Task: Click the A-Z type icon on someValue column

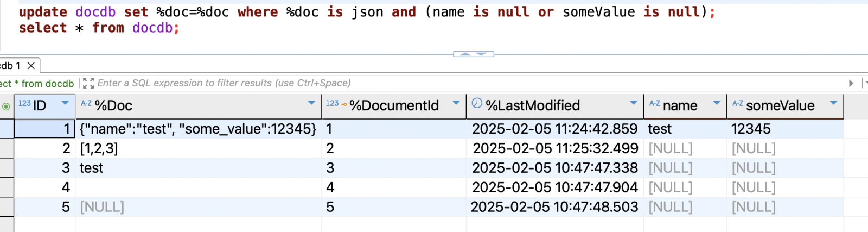Action: 738,103
